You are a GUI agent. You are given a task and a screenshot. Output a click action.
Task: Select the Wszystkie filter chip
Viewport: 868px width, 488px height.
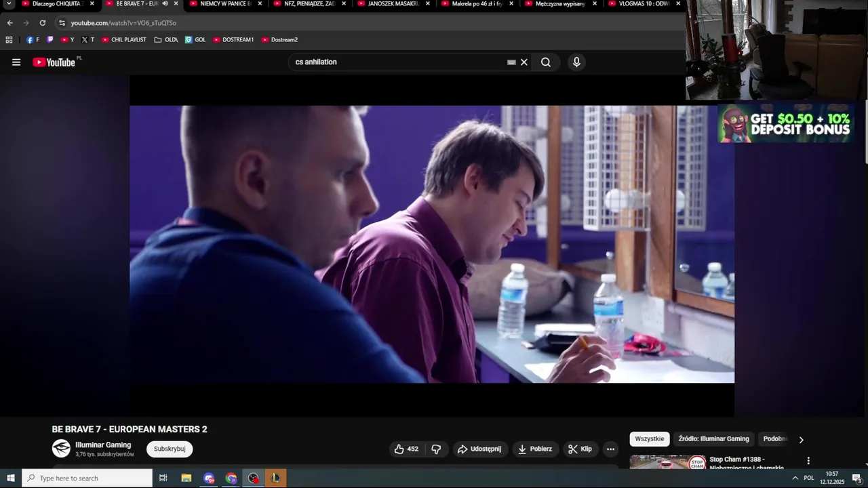coord(650,439)
